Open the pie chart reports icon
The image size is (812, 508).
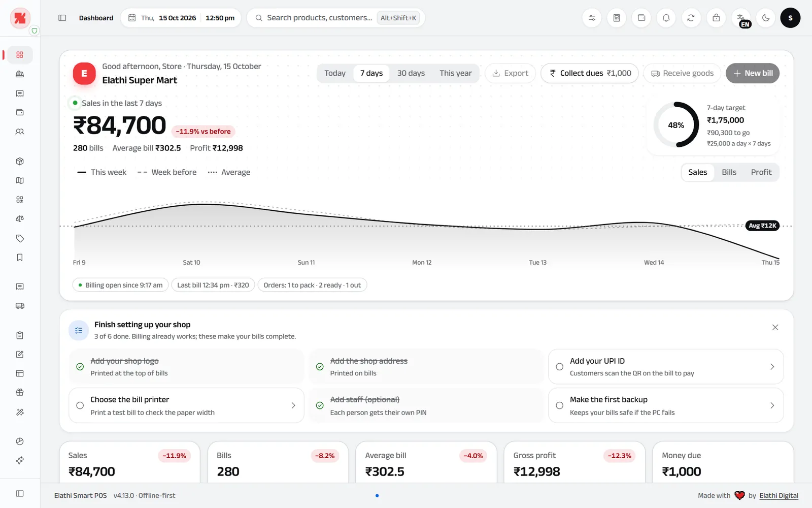pyautogui.click(x=20, y=441)
